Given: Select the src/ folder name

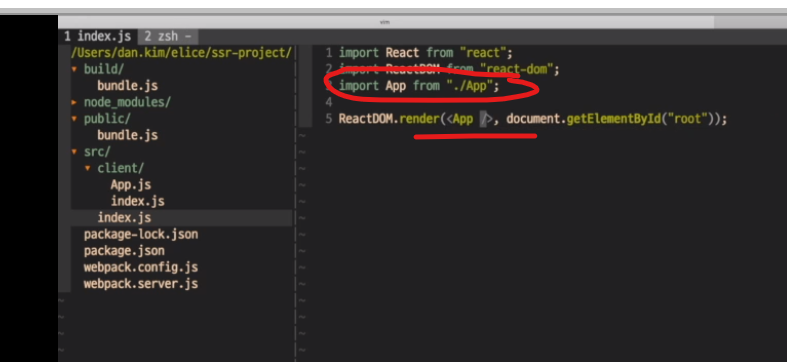Looking at the screenshot, I should click(97, 152).
